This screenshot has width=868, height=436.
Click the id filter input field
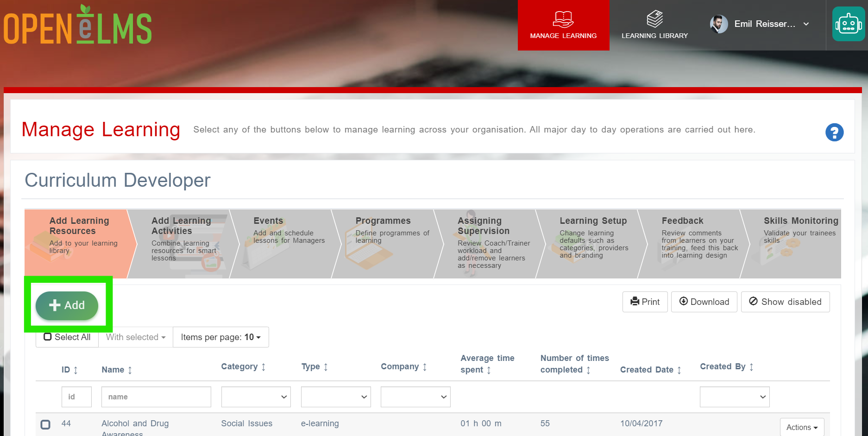(x=76, y=397)
